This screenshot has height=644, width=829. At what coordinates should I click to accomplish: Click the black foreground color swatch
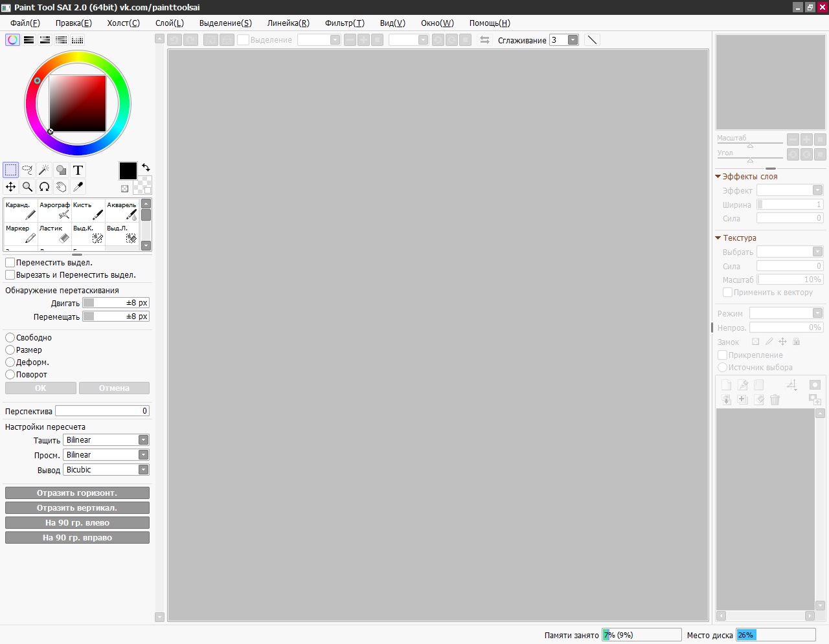click(x=128, y=171)
